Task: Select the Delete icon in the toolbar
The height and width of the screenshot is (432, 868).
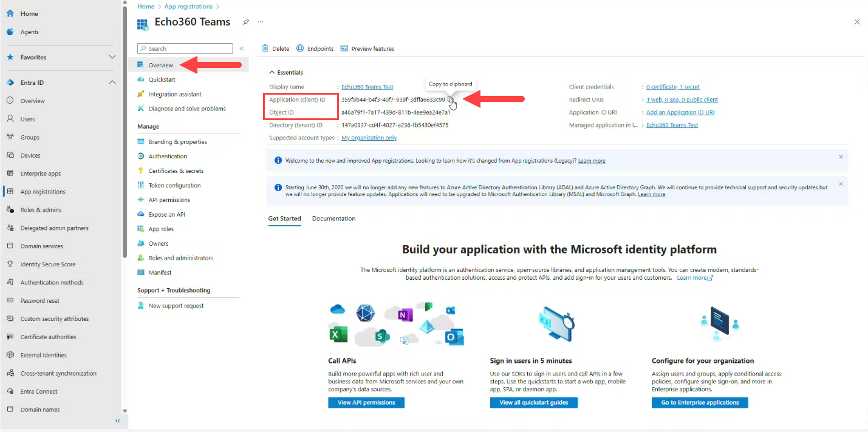Action: point(275,48)
